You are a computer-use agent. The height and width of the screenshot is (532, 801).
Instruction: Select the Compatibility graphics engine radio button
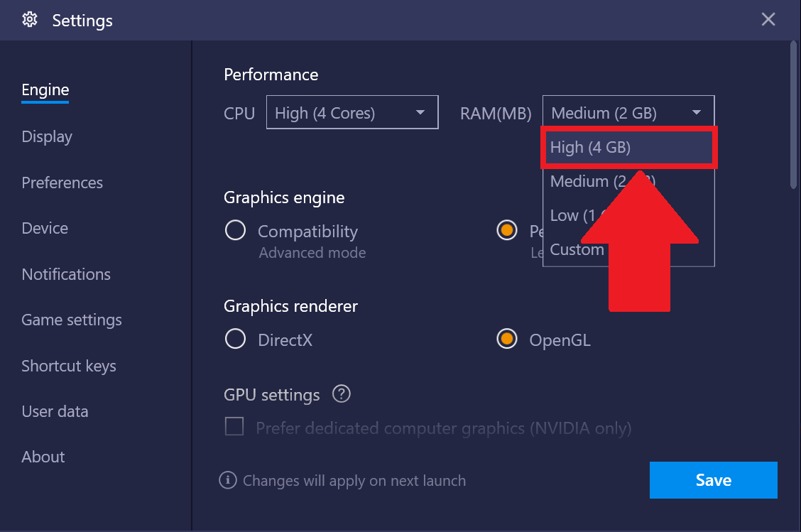(x=235, y=231)
